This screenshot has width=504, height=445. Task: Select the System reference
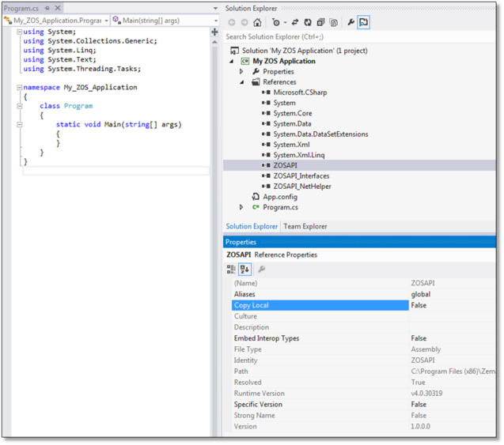click(285, 103)
